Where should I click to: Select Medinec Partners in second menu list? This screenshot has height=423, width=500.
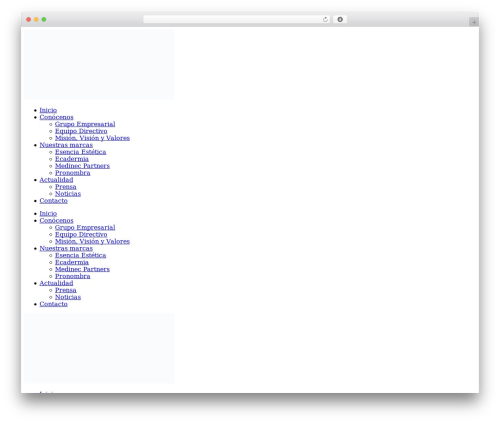[82, 269]
